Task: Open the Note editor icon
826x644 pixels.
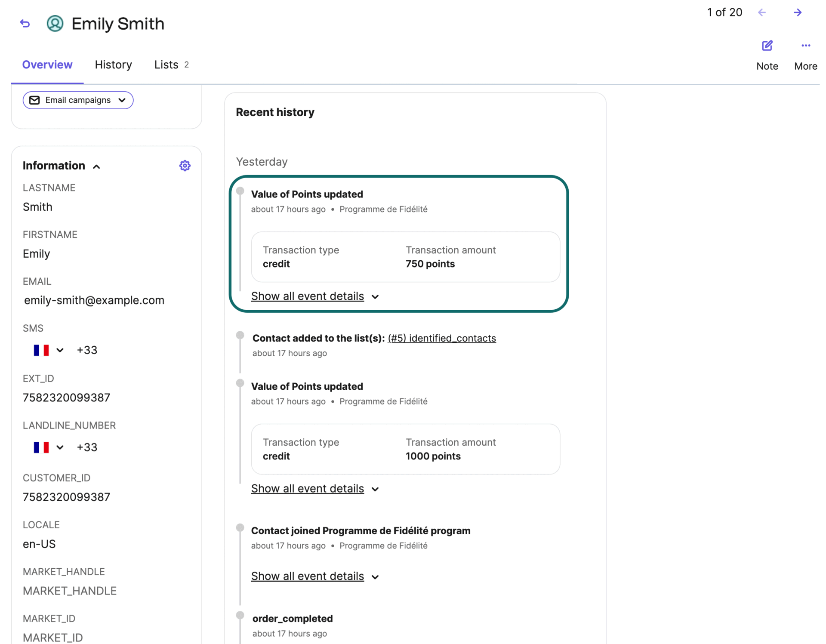Action: click(767, 46)
